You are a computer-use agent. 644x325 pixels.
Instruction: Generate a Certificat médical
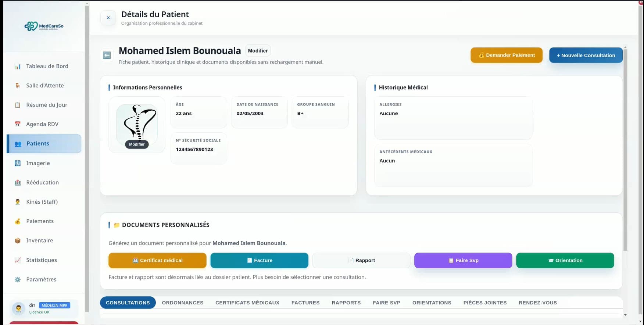click(157, 260)
